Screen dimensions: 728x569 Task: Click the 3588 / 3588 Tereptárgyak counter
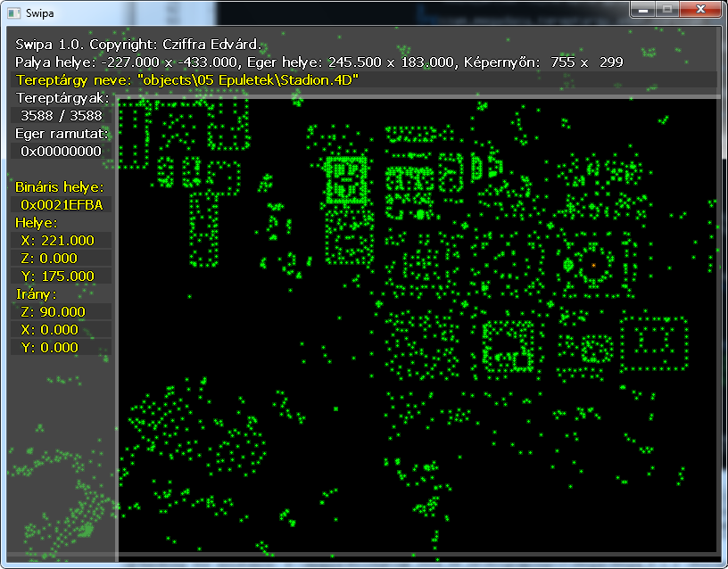[61, 116]
